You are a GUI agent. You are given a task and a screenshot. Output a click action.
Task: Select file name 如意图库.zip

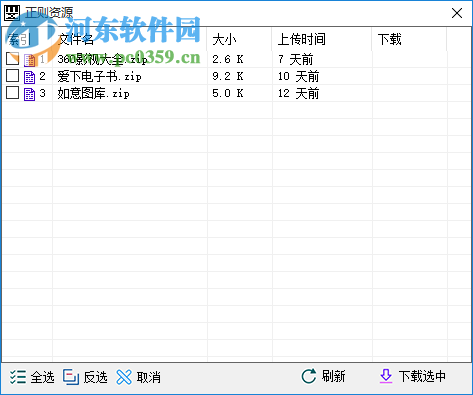[93, 93]
